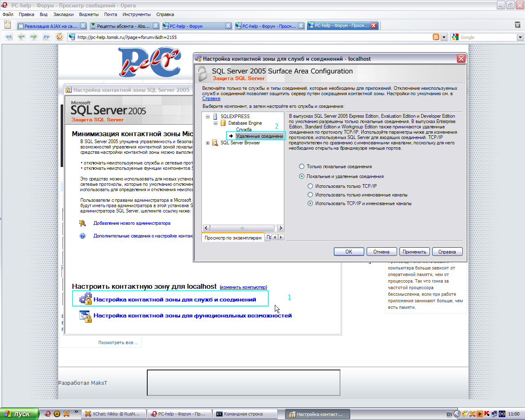Launch Opera from quick launch bar
Image resolution: width=525 pixels, height=420 pixels.
tap(48, 414)
